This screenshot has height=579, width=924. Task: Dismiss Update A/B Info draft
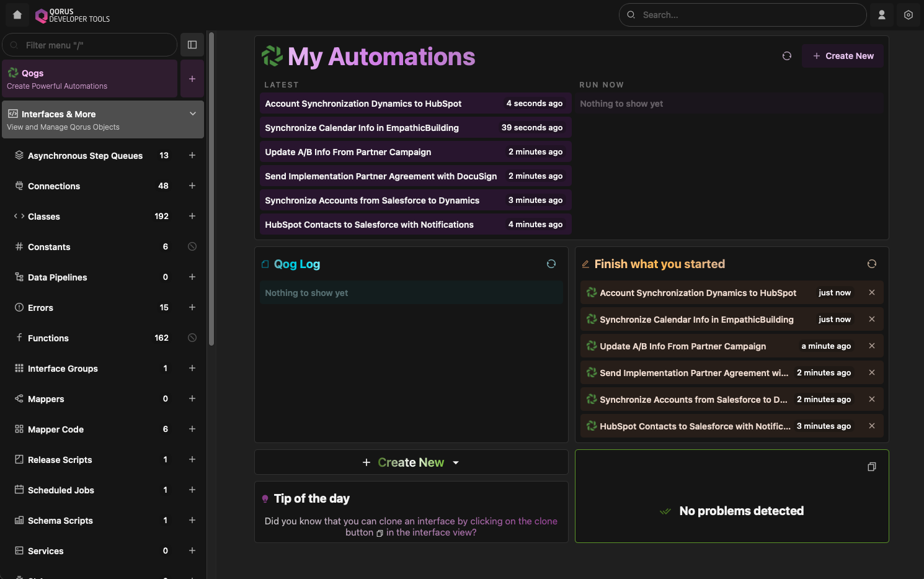click(x=872, y=346)
